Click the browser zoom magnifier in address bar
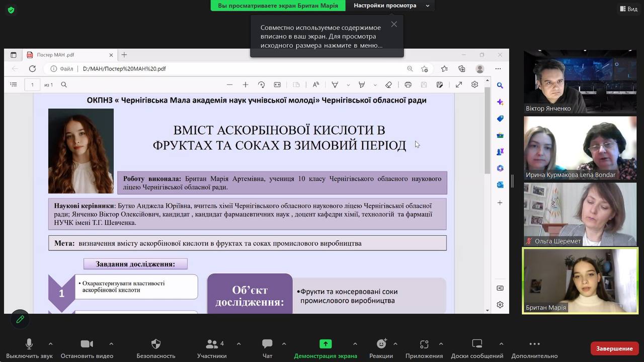 pos(410,69)
